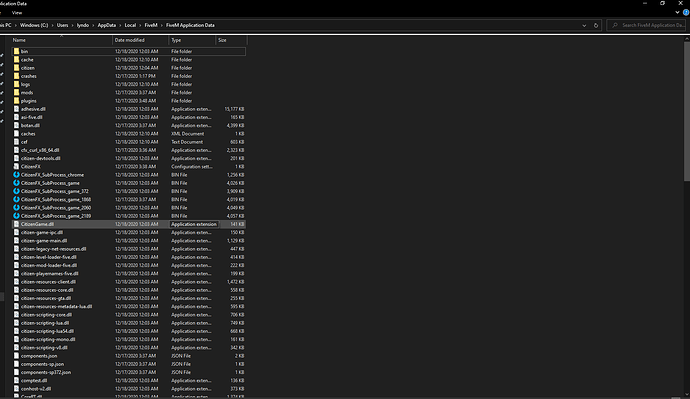Select the citizen-resources-gta.dll file name
This screenshot has width=690, height=399.
(46, 298)
